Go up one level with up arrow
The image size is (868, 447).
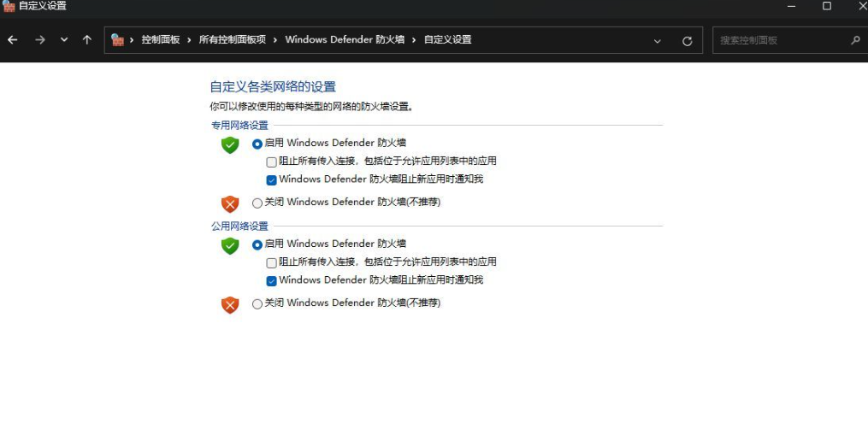87,40
